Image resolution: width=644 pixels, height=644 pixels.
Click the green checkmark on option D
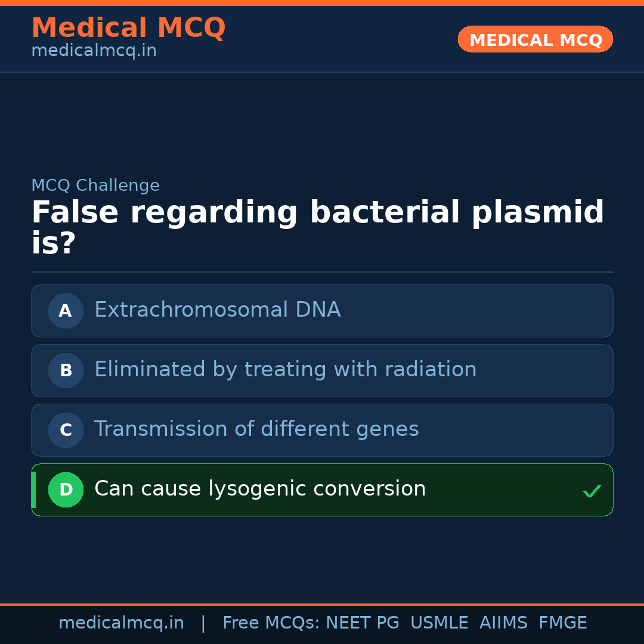(592, 491)
